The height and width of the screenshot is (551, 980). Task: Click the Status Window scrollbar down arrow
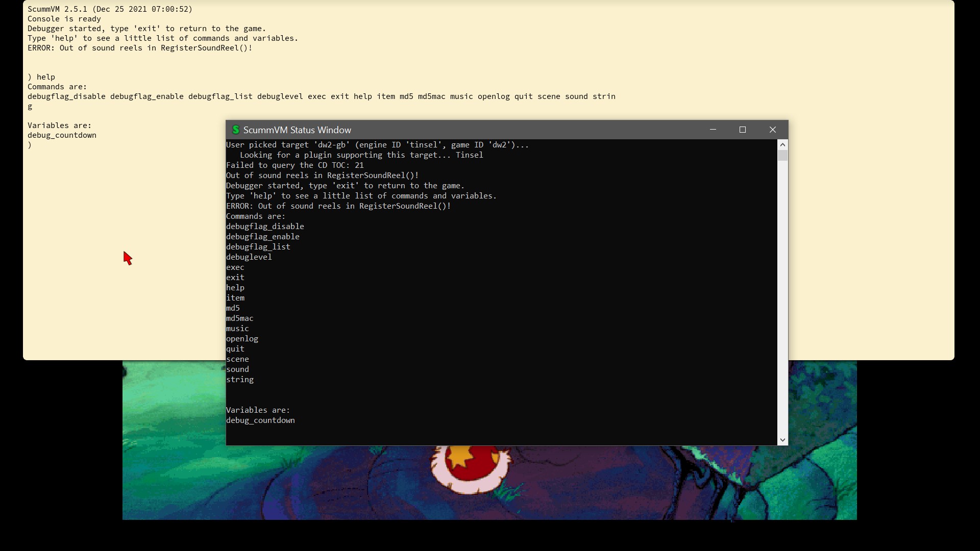click(x=782, y=440)
